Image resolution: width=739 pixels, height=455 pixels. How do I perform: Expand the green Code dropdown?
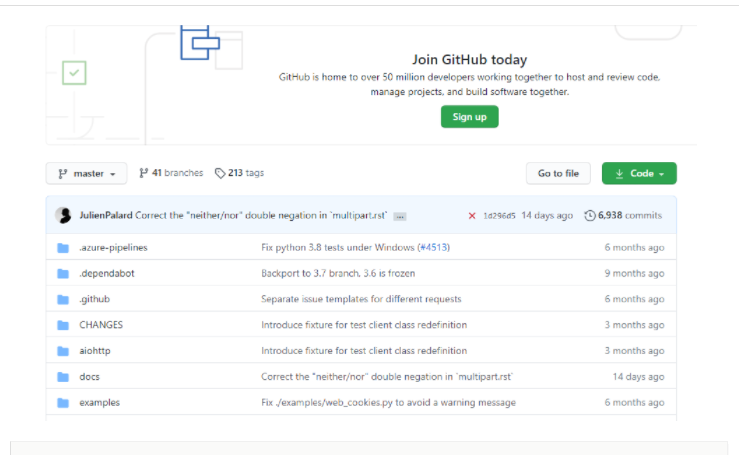(639, 174)
